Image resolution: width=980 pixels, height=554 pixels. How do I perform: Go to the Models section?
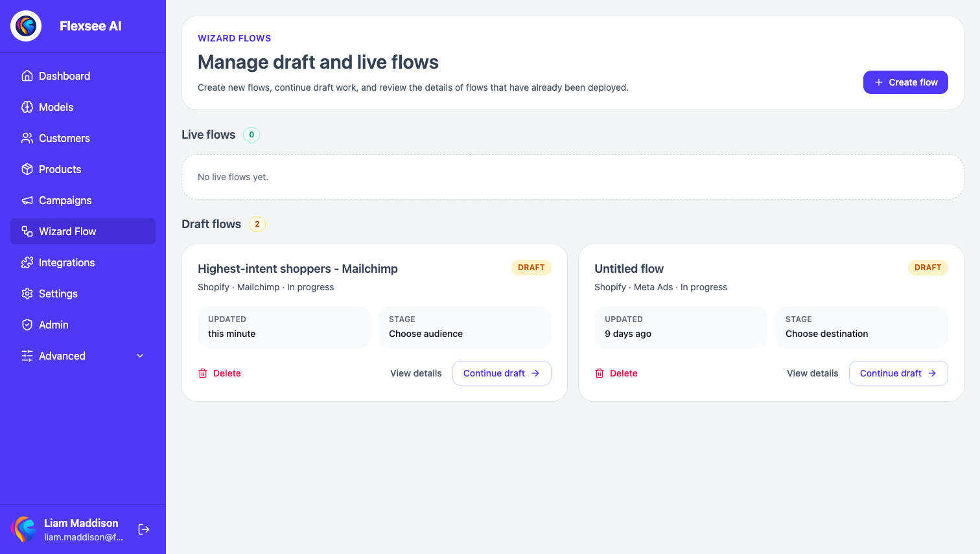pos(83,107)
